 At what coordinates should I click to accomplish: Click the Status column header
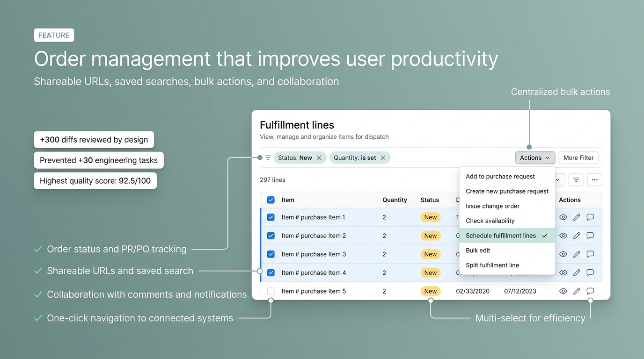pos(430,200)
